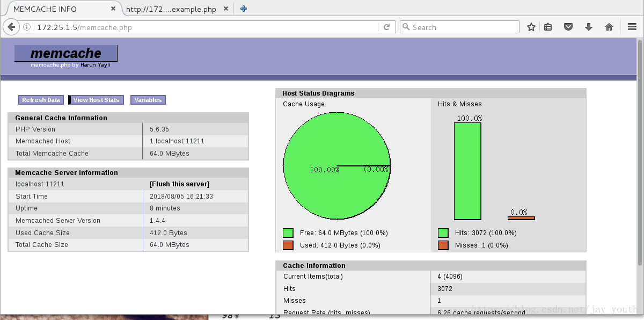Open the Variables view

[x=148, y=100]
